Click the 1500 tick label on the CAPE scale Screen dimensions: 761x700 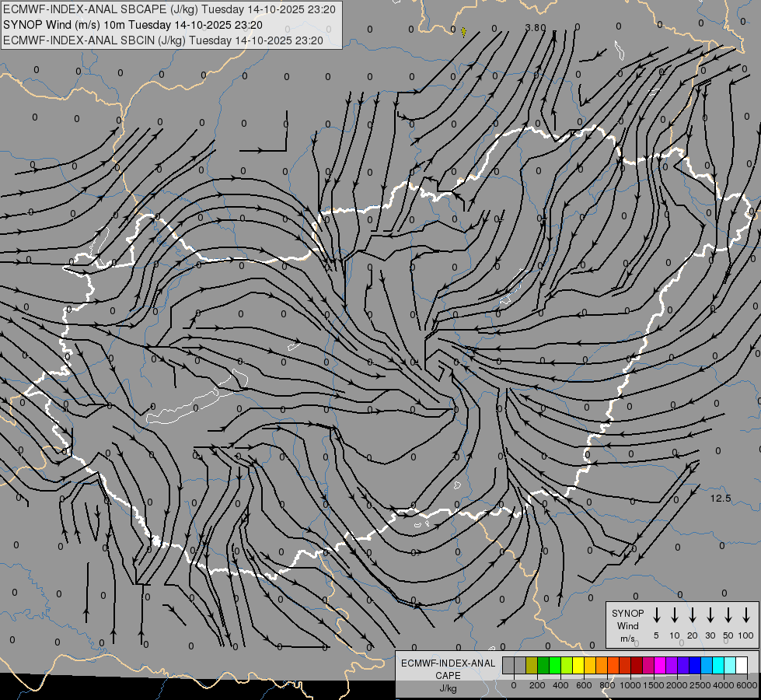(x=654, y=685)
